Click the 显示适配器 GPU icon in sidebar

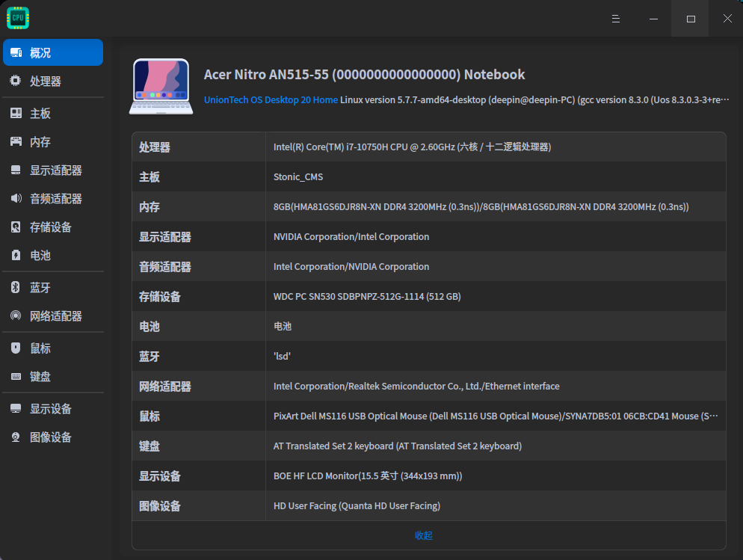click(16, 170)
